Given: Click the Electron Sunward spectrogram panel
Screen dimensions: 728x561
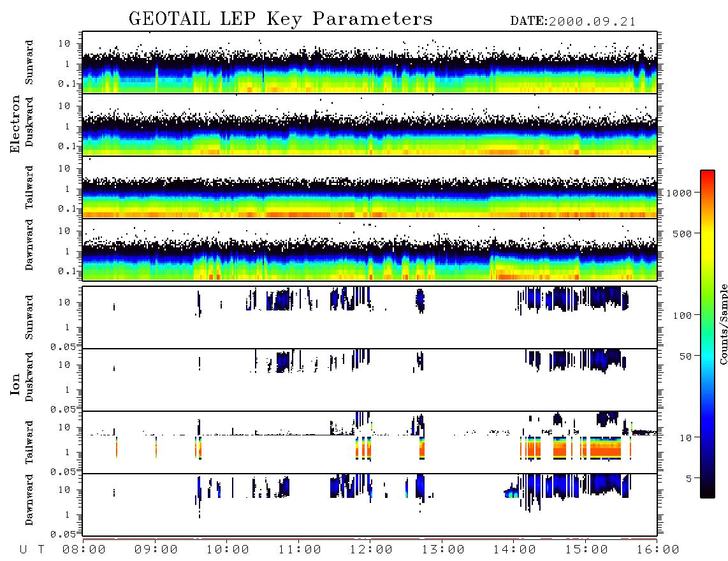Looking at the screenshot, I should (370, 62).
